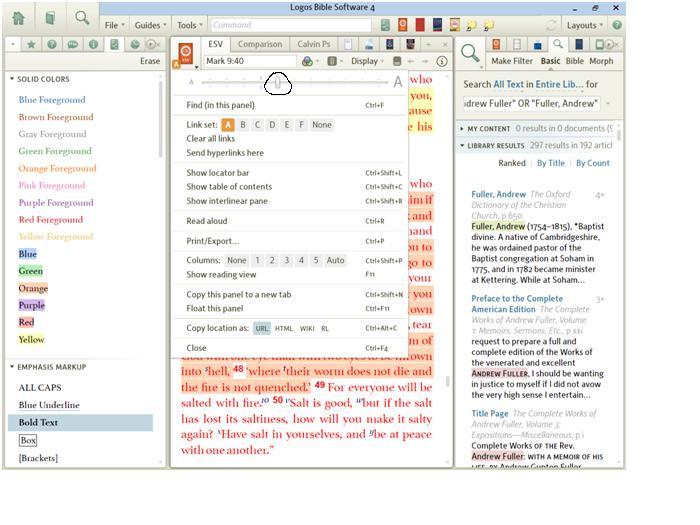The width and height of the screenshot is (700, 525).
Task: Click the info circle tab icon in left panel
Action: point(93,44)
